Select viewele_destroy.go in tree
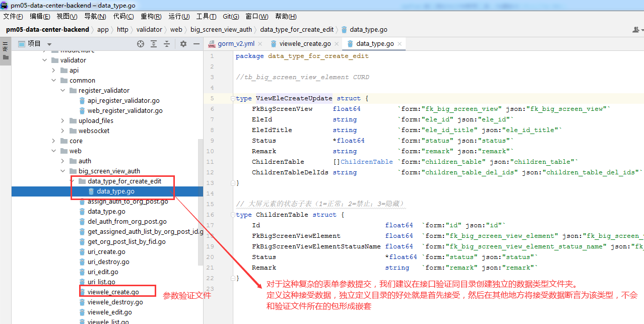The image size is (644, 324). click(115, 302)
